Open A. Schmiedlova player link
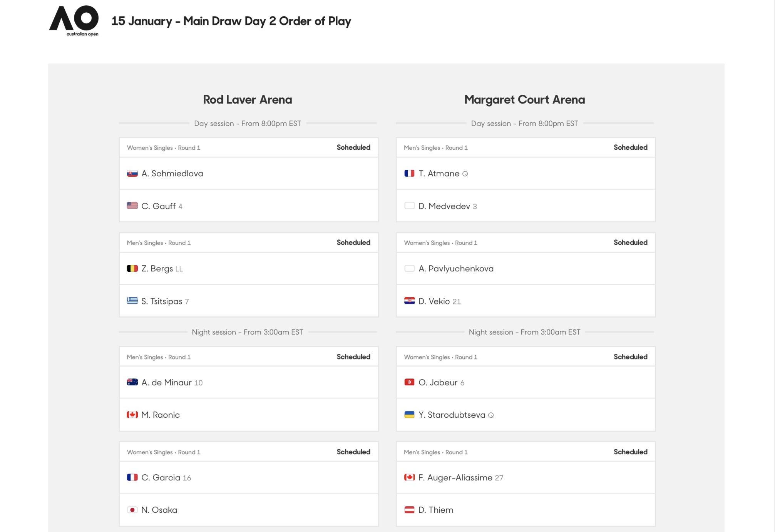 (x=172, y=174)
